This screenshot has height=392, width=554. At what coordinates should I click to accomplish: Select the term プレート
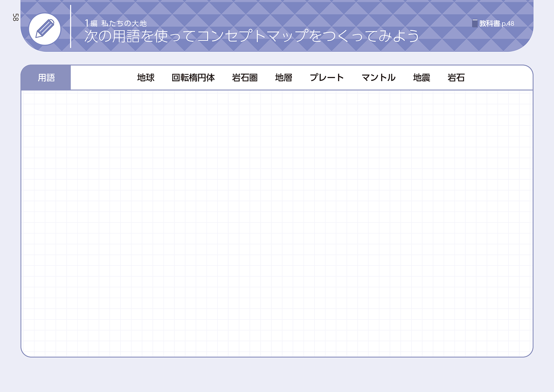pos(326,78)
